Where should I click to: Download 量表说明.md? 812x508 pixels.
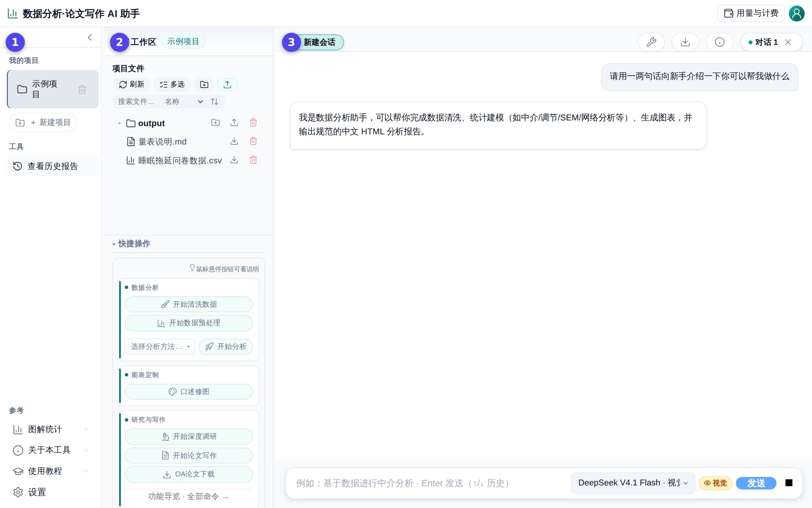(x=234, y=141)
